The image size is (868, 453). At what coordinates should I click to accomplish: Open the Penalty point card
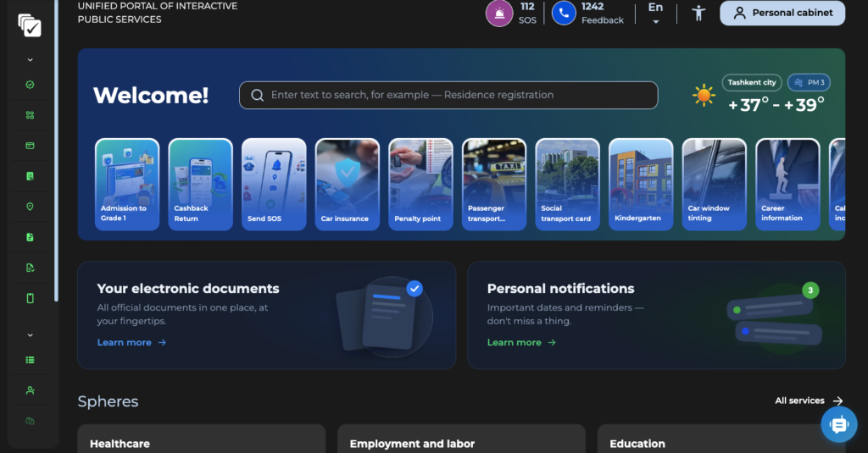click(x=420, y=185)
